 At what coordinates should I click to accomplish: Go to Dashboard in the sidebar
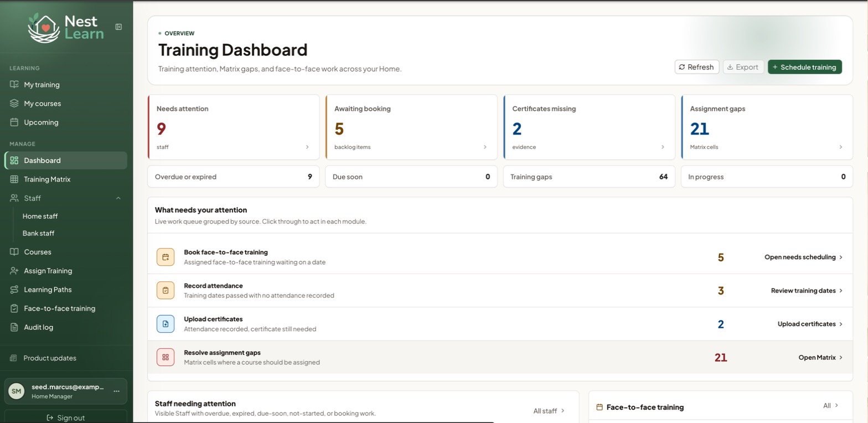pyautogui.click(x=66, y=161)
